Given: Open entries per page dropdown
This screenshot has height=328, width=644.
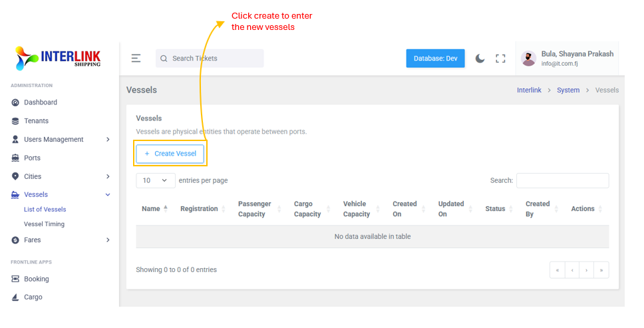Looking at the screenshot, I should point(156,180).
